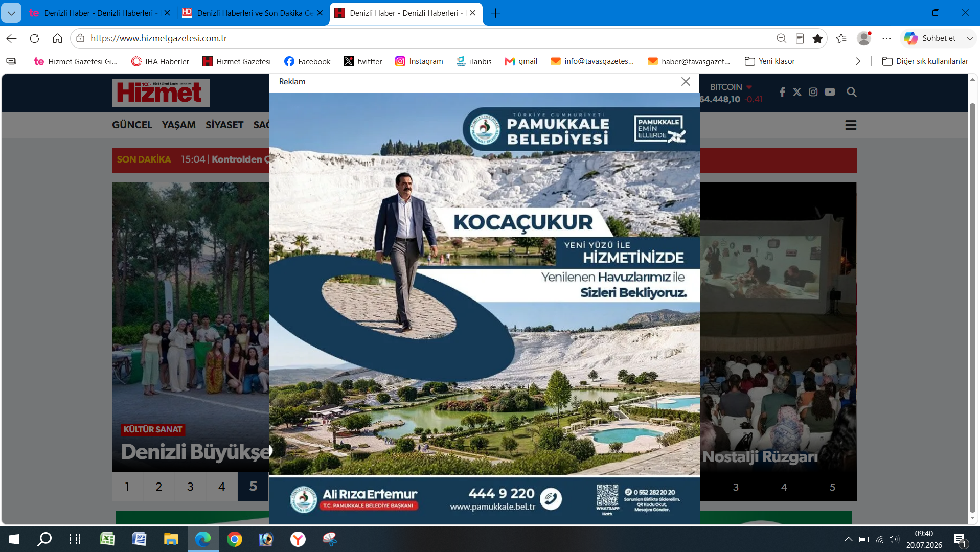Screen dimensions: 980x552
Task: Open Windows taskbar search
Action: (44, 539)
